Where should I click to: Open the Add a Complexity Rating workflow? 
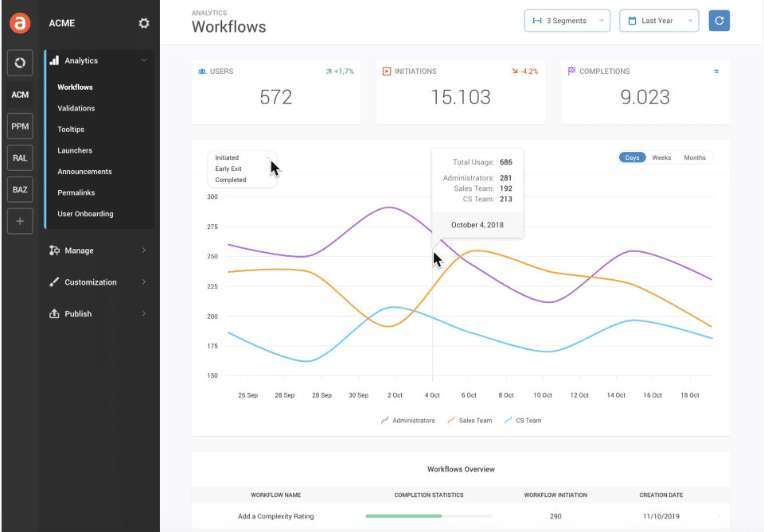point(275,516)
